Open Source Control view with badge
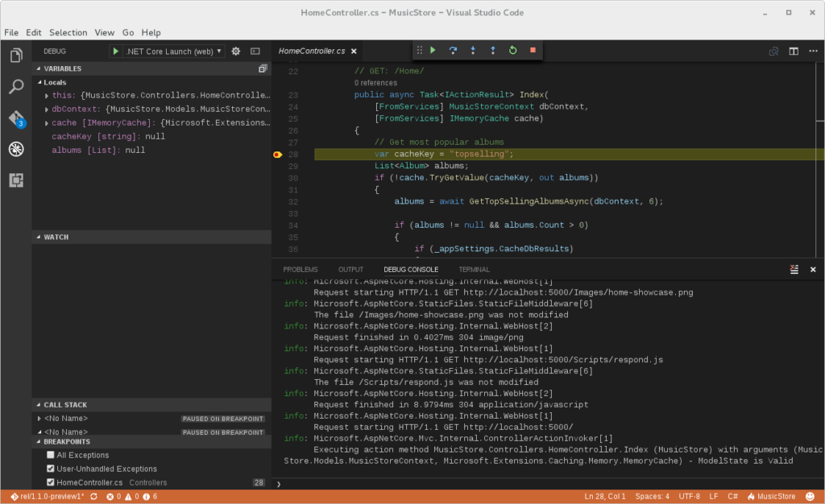 tap(16, 118)
